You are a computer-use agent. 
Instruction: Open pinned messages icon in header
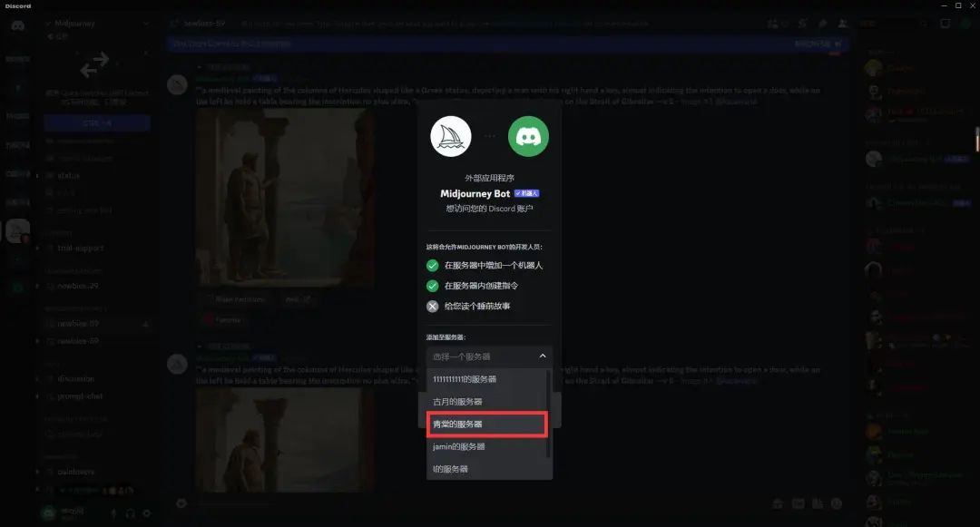(822, 24)
